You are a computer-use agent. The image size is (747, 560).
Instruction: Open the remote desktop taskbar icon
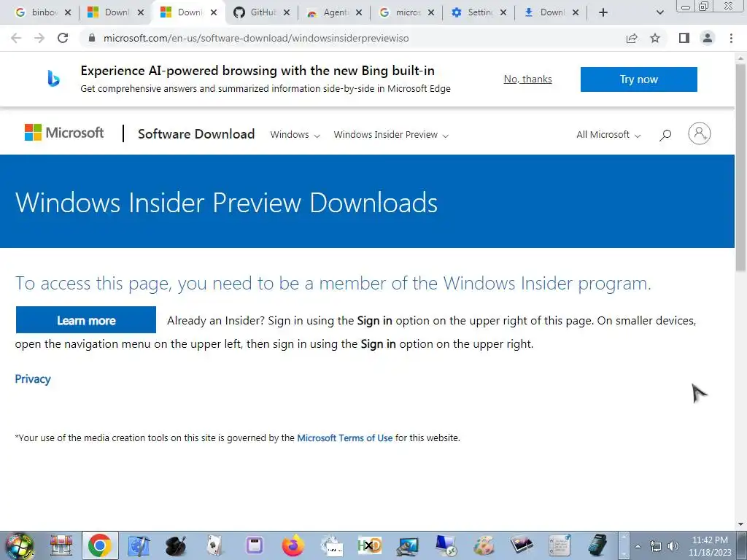[x=446, y=545]
